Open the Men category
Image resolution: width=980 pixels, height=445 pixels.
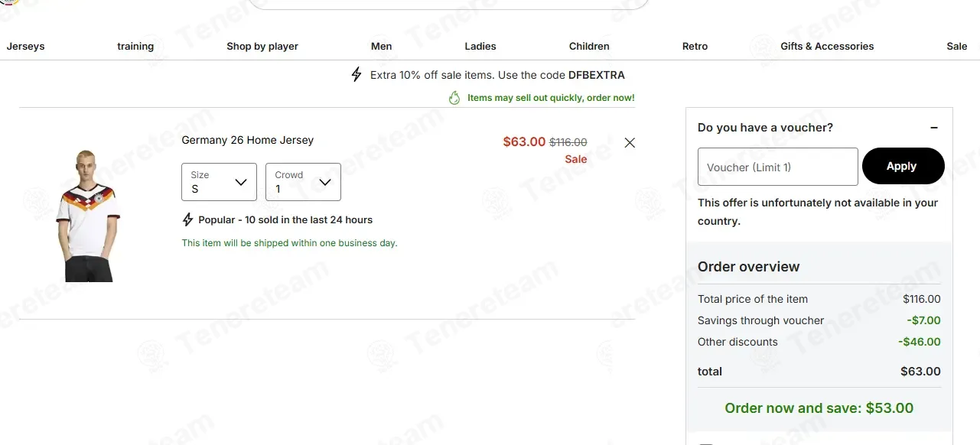(x=382, y=47)
